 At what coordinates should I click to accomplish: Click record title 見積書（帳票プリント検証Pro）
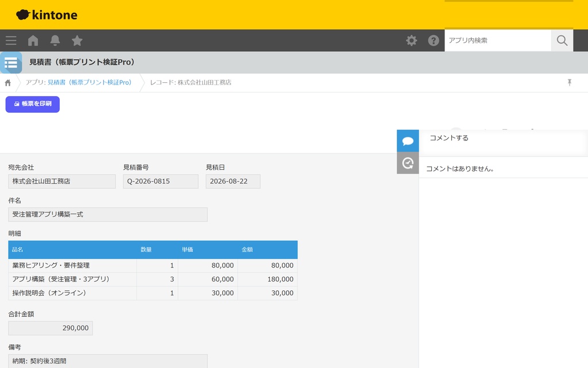(82, 62)
